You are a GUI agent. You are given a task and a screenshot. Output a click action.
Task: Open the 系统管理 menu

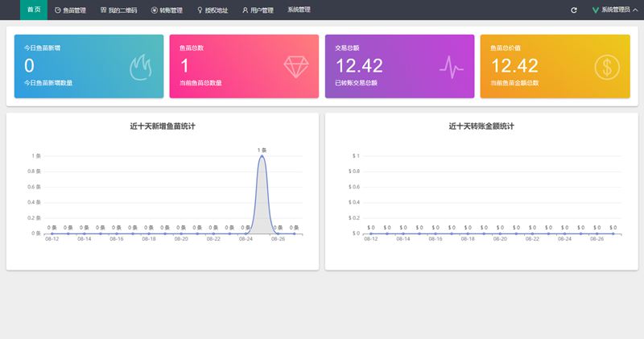(299, 10)
